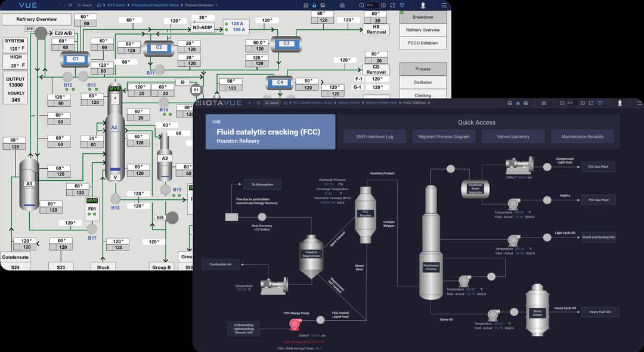Click Combustion Air box
644x352 pixels.
pyautogui.click(x=221, y=264)
